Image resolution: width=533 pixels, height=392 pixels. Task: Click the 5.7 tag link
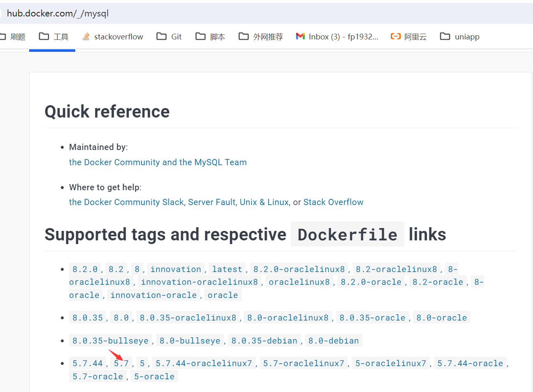click(121, 363)
